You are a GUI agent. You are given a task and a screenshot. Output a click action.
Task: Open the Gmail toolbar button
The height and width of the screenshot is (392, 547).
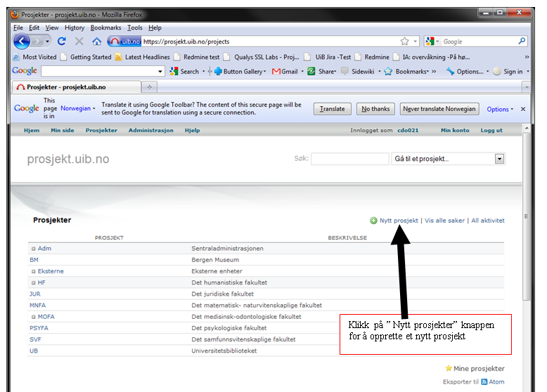(x=285, y=71)
